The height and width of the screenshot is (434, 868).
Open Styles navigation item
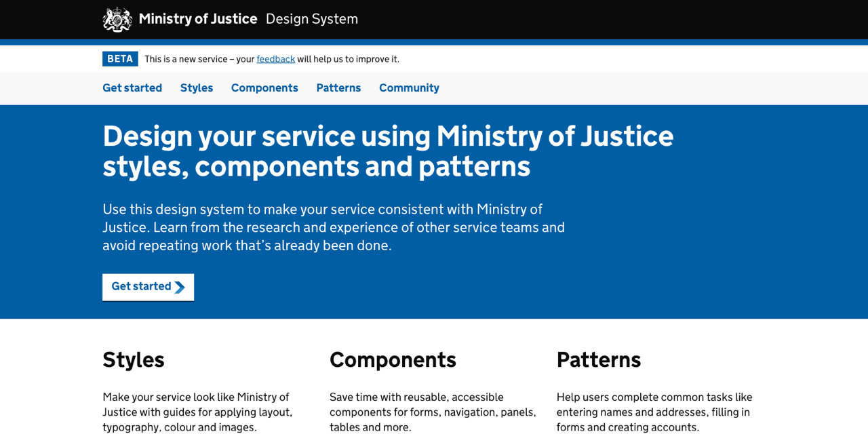click(x=197, y=88)
